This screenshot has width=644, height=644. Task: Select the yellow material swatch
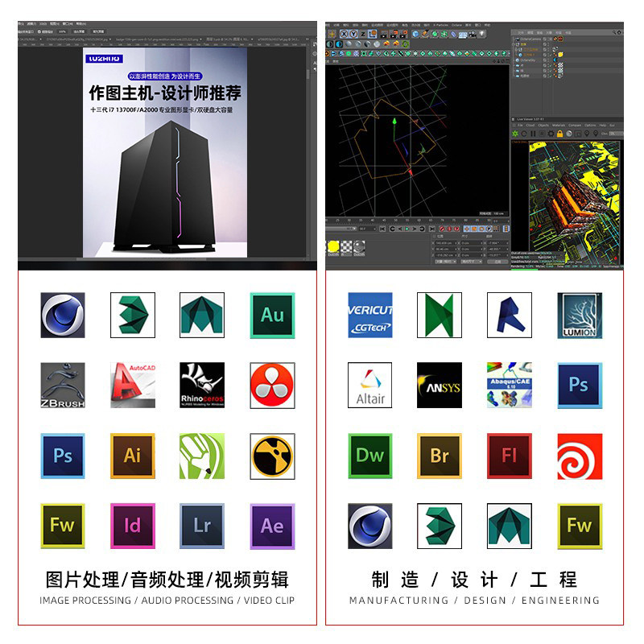coord(333,246)
